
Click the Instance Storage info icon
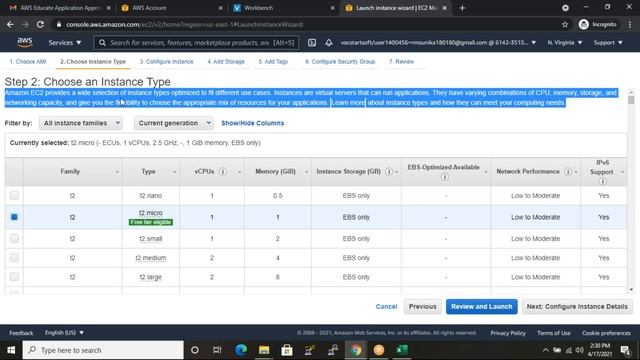tap(389, 171)
